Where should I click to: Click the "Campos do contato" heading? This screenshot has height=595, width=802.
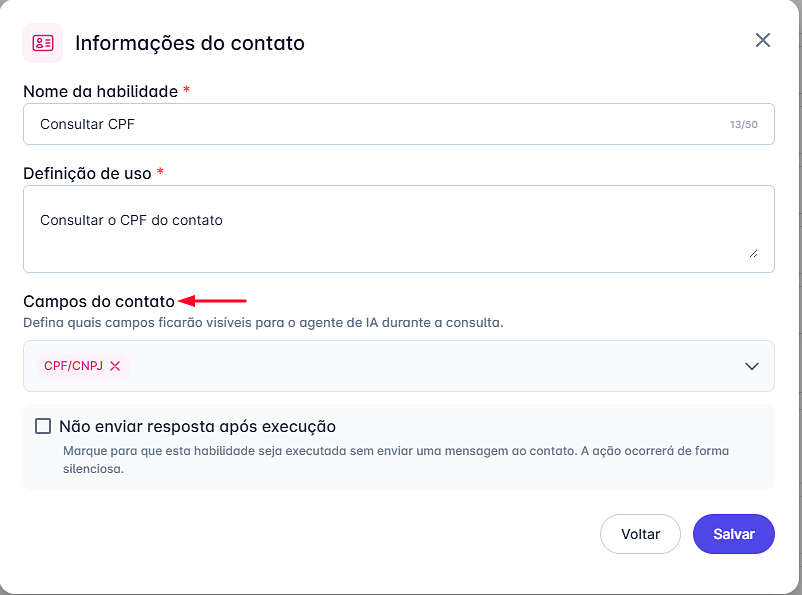pos(99,300)
